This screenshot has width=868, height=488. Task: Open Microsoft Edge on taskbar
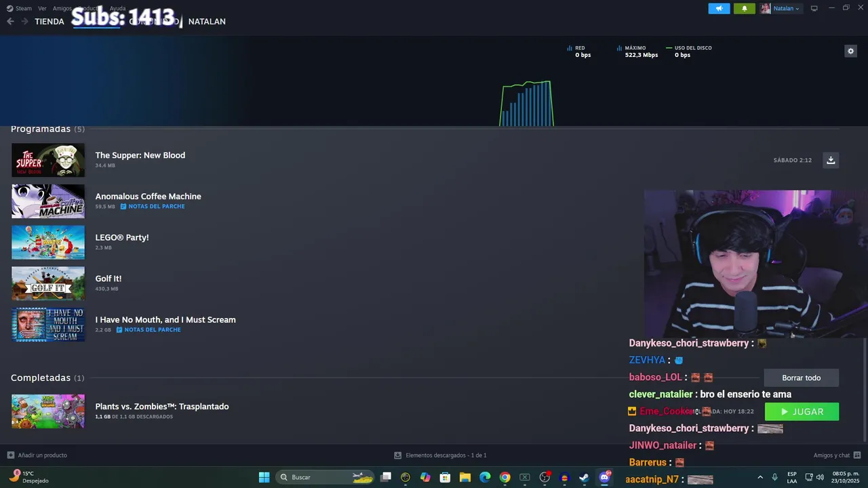[x=485, y=477]
